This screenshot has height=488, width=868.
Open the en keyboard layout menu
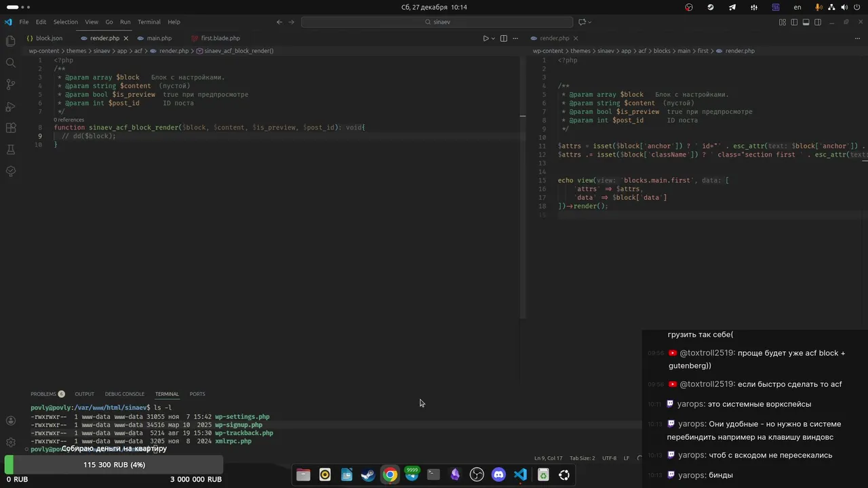[x=797, y=7]
